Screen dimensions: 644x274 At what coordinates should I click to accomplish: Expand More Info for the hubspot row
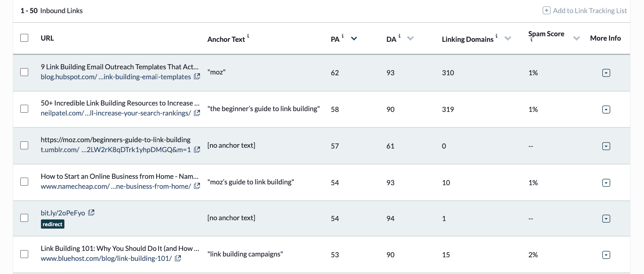(606, 73)
